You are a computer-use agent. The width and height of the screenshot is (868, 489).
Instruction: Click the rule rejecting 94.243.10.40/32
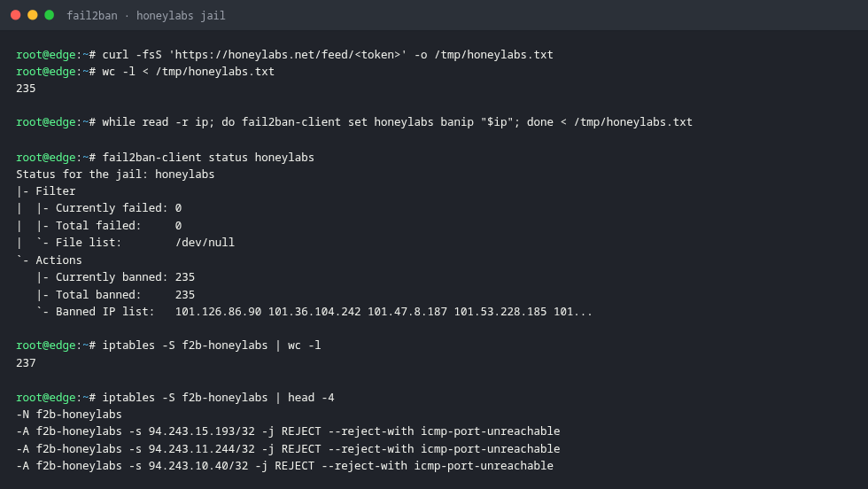click(284, 466)
